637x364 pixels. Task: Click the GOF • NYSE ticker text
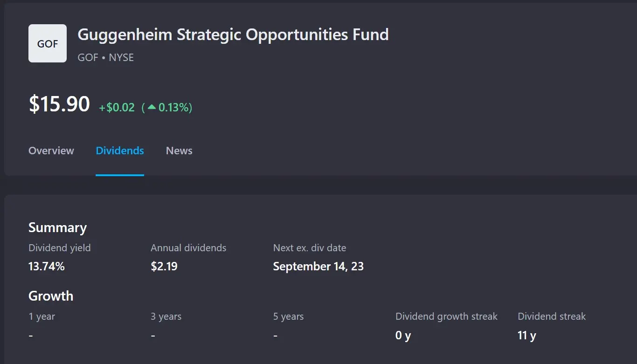tap(106, 57)
